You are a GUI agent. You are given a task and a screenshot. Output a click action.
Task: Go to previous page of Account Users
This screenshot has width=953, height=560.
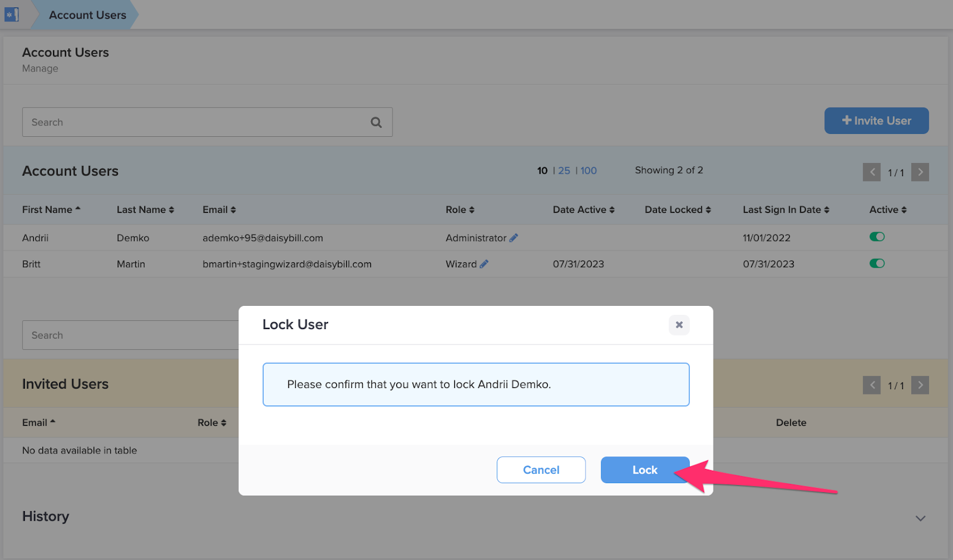click(871, 172)
